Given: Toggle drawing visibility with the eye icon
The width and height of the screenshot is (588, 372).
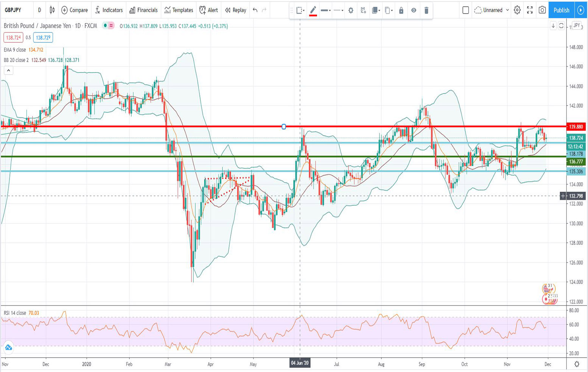Looking at the screenshot, I should coord(414,10).
